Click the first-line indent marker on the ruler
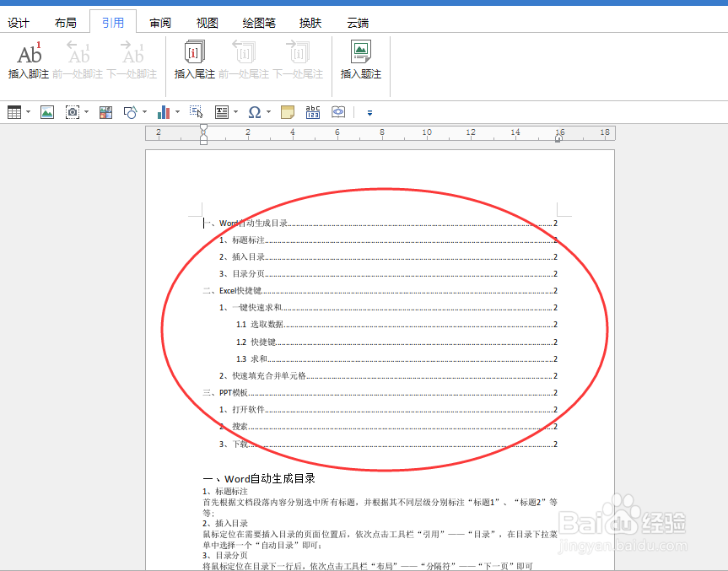Screen dimensions: 728x571 pyautogui.click(x=202, y=128)
